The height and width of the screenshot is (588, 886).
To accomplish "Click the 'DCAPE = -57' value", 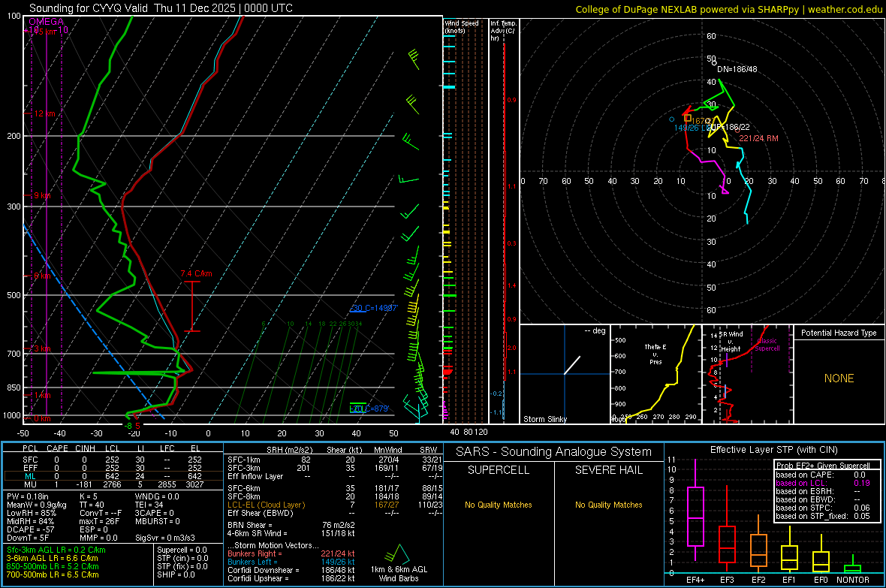I will click(x=31, y=529).
